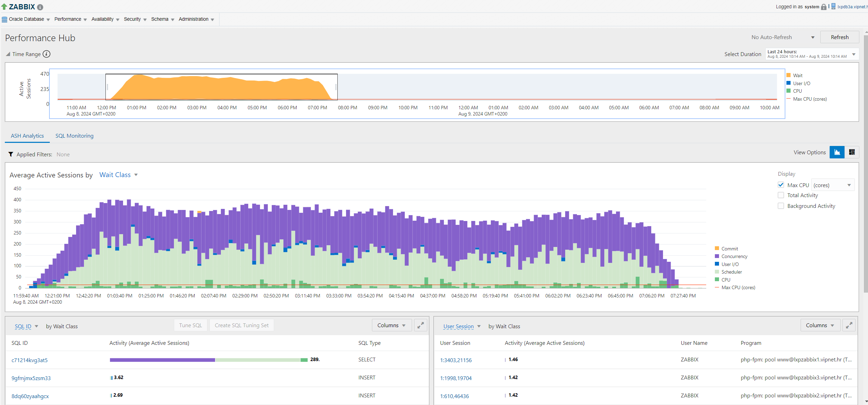Click the ZABBIX info icon

[40, 7]
